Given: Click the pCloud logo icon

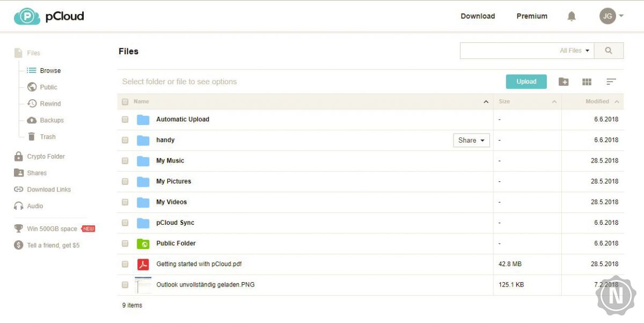Looking at the screenshot, I should point(27,16).
